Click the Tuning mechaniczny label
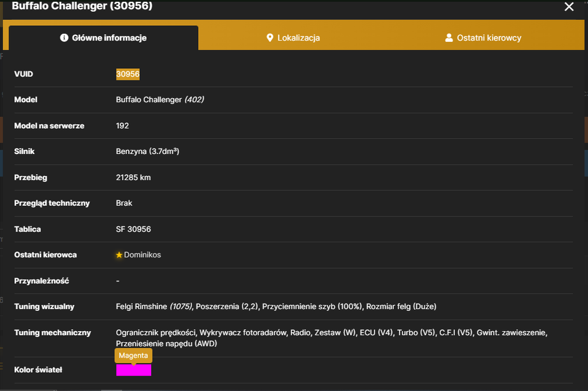The height and width of the screenshot is (391, 588). pos(52,333)
